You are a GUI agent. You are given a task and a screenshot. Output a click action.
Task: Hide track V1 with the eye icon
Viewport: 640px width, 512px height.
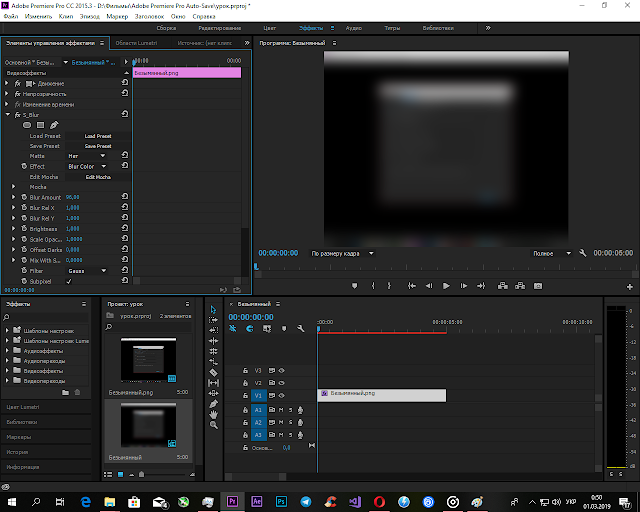pyautogui.click(x=282, y=396)
